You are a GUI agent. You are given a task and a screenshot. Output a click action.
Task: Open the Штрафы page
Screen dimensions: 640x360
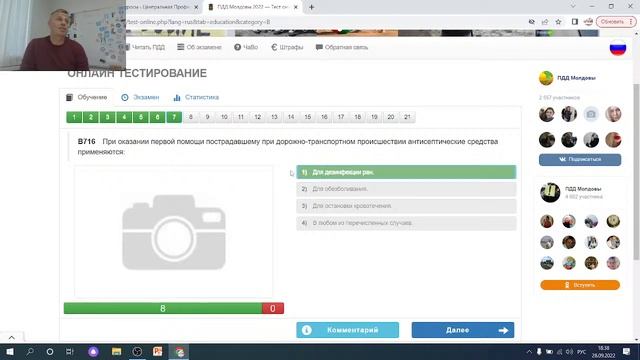coord(287,47)
